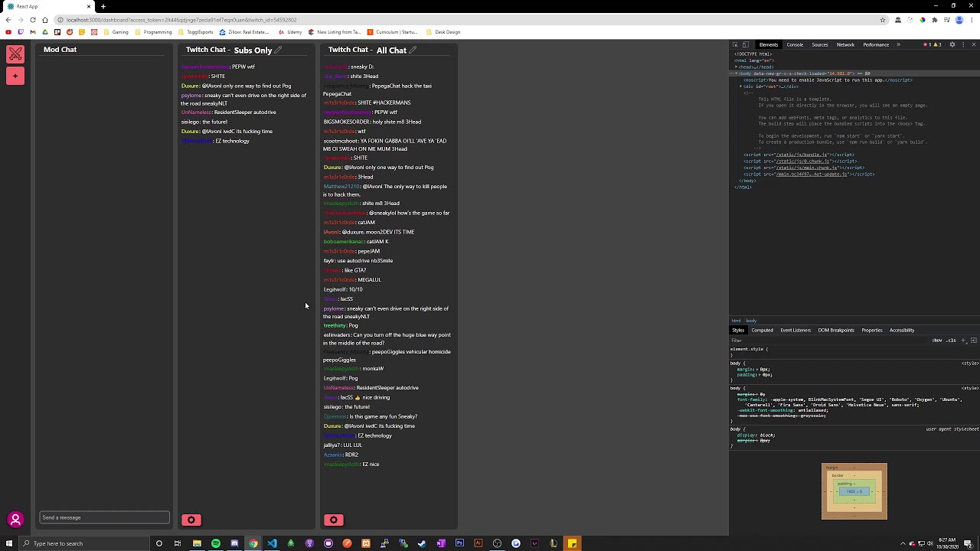The width and height of the screenshot is (980, 551).
Task: Activate DevTools inspect element picker
Action: coord(735,44)
